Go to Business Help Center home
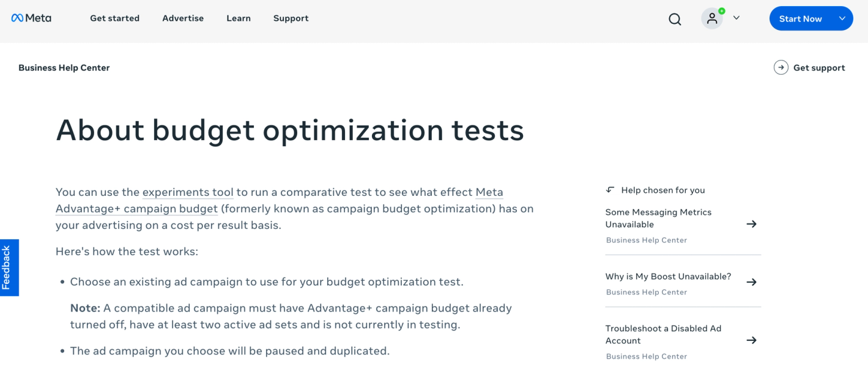This screenshot has height=369, width=868. [x=64, y=68]
